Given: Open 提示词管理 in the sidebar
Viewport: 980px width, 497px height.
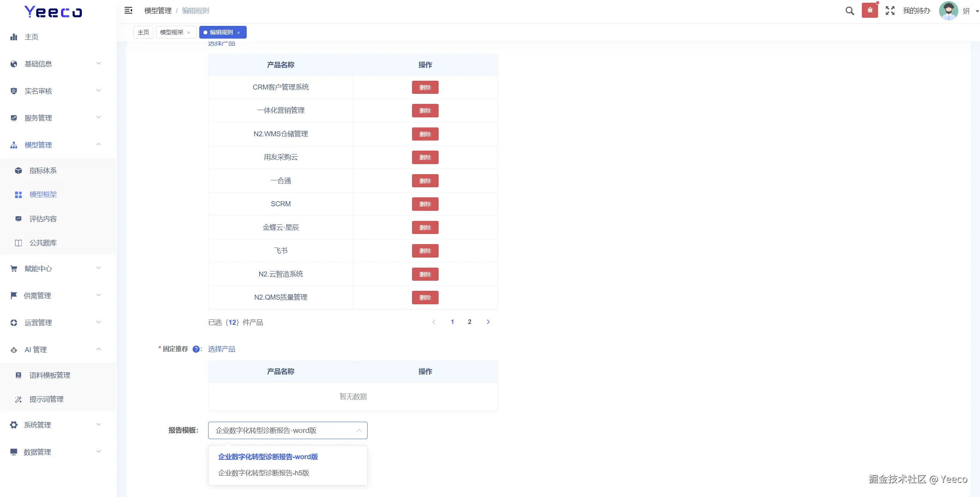Looking at the screenshot, I should click(46, 399).
